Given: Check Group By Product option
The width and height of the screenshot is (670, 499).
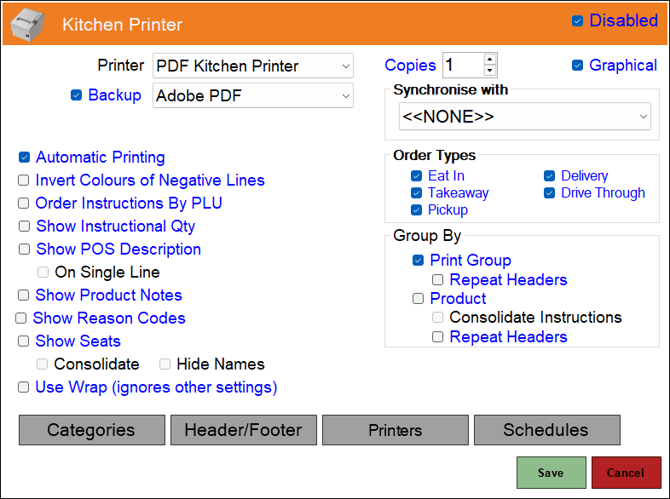Looking at the screenshot, I should click(418, 298).
